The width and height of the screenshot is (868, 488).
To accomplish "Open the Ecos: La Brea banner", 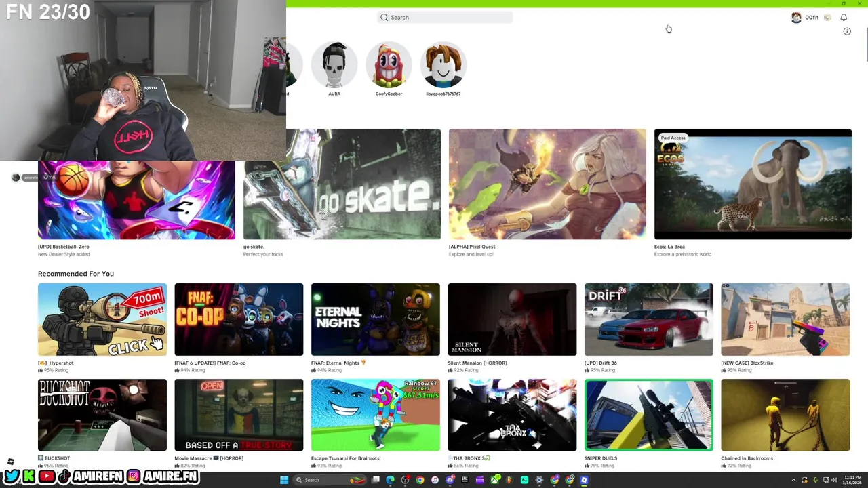I will (753, 184).
